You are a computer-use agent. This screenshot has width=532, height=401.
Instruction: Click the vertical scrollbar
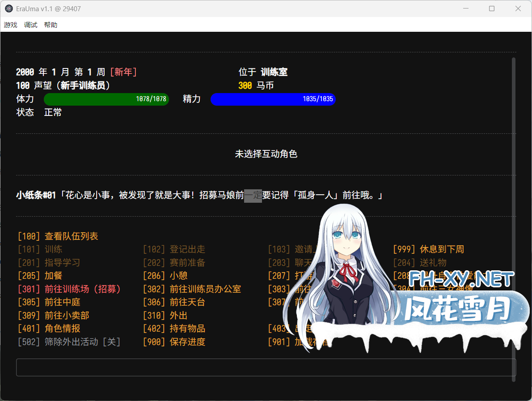513,219
